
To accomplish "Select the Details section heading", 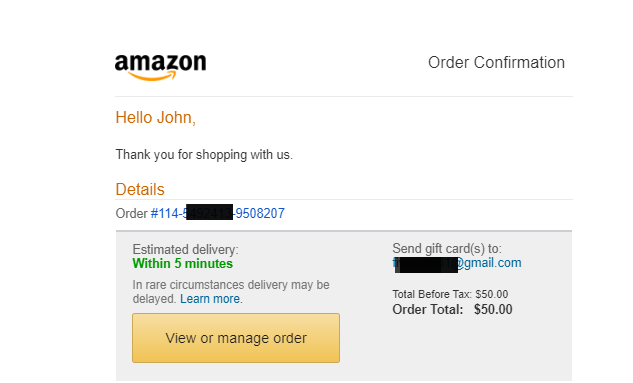I will click(x=140, y=189).
